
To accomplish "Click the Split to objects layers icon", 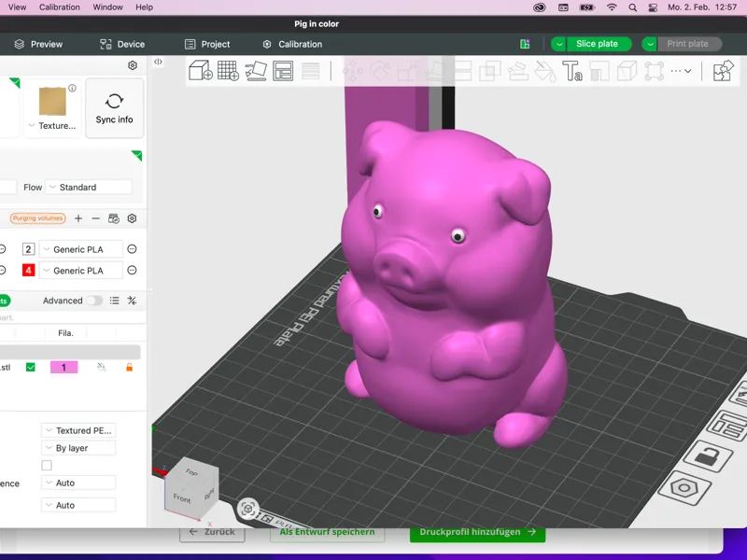I will pos(311,71).
